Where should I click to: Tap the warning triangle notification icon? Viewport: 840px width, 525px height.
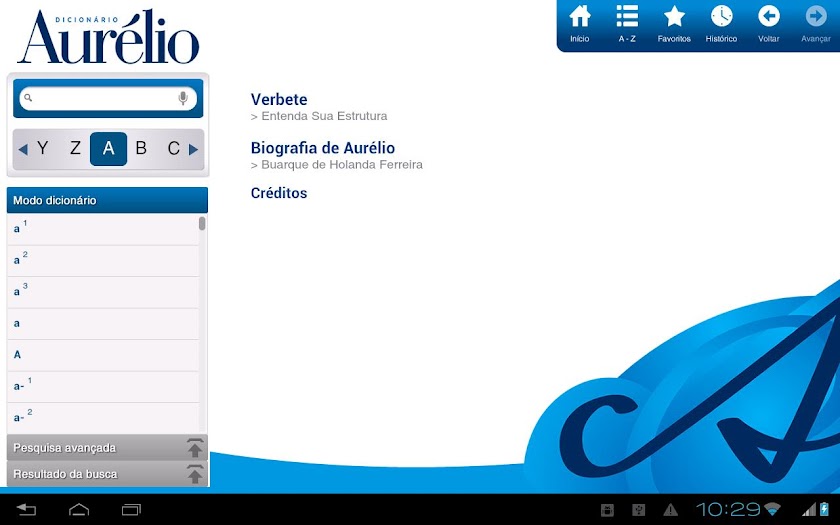(670, 509)
